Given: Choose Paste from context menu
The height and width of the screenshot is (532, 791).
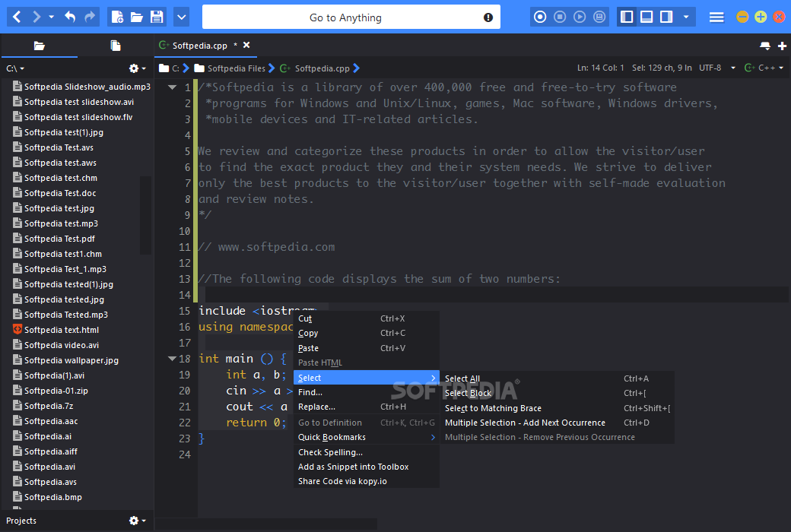Looking at the screenshot, I should coord(367,348).
